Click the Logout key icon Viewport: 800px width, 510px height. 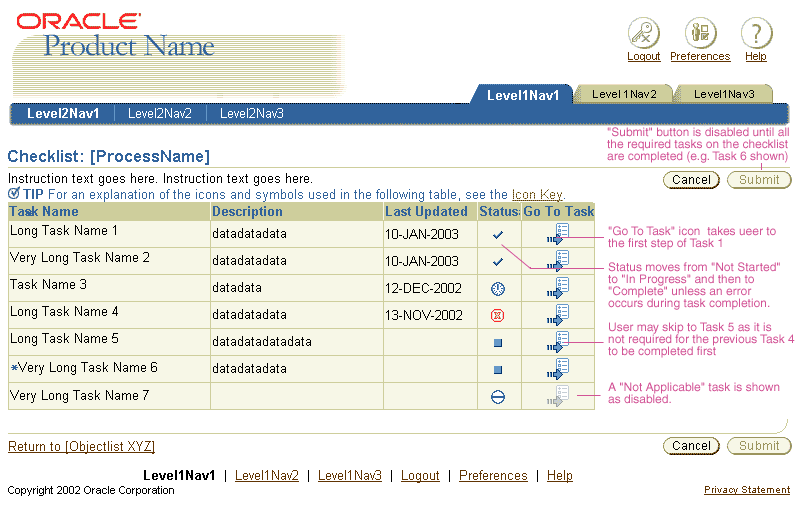click(643, 33)
